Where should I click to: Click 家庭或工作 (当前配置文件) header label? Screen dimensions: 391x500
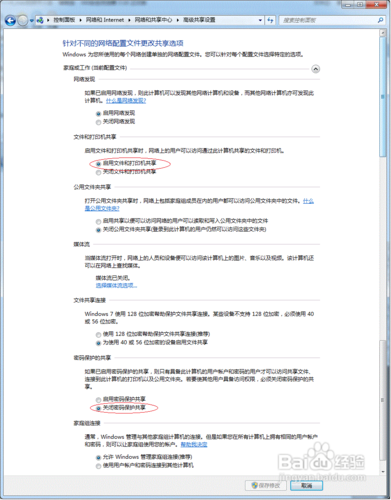[x=95, y=68]
